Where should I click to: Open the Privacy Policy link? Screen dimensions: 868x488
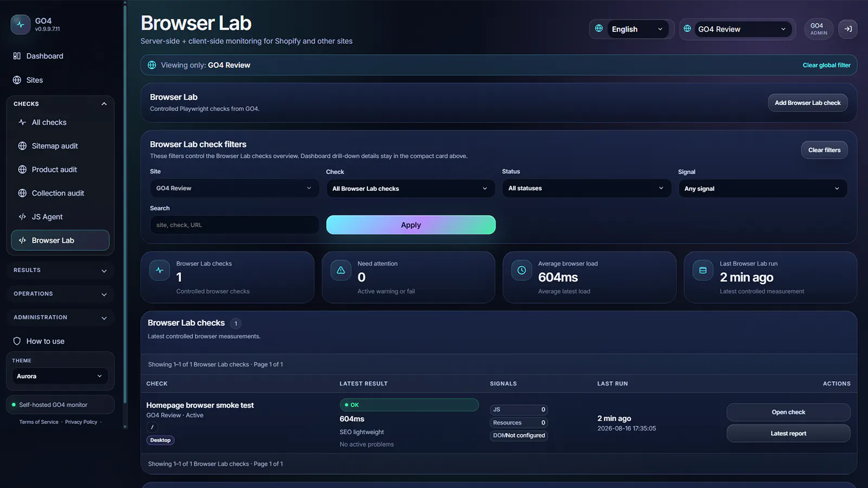81,422
